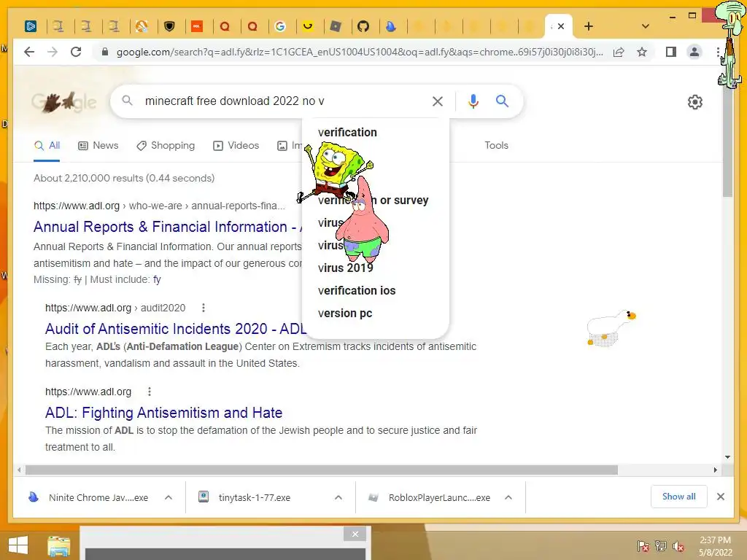
Task: Open network status tray icon
Action: point(661,546)
